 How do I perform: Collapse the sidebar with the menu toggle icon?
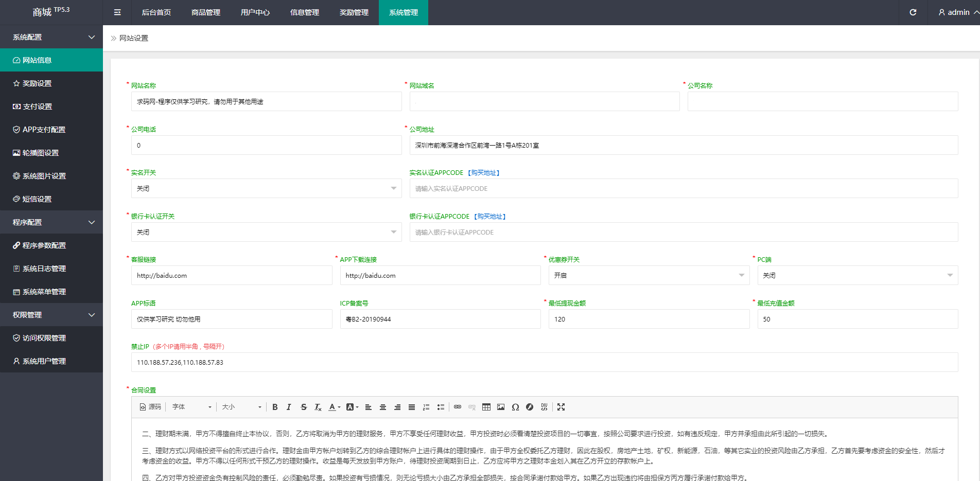117,12
